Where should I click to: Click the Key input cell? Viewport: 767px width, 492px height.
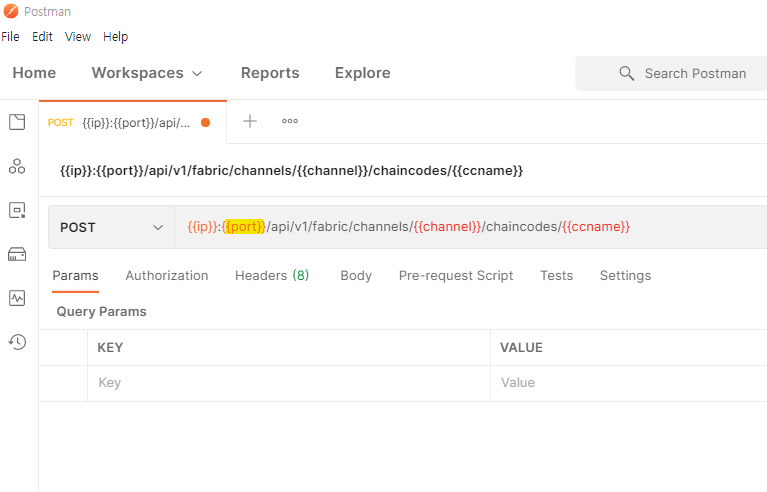[289, 383]
